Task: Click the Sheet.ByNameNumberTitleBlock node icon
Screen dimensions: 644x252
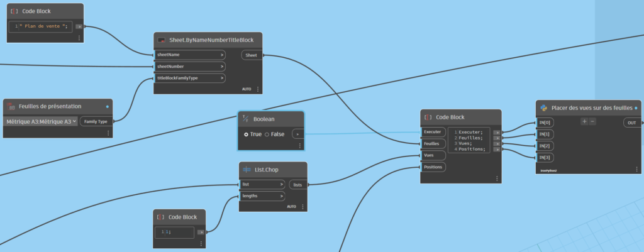Action: pos(162,40)
